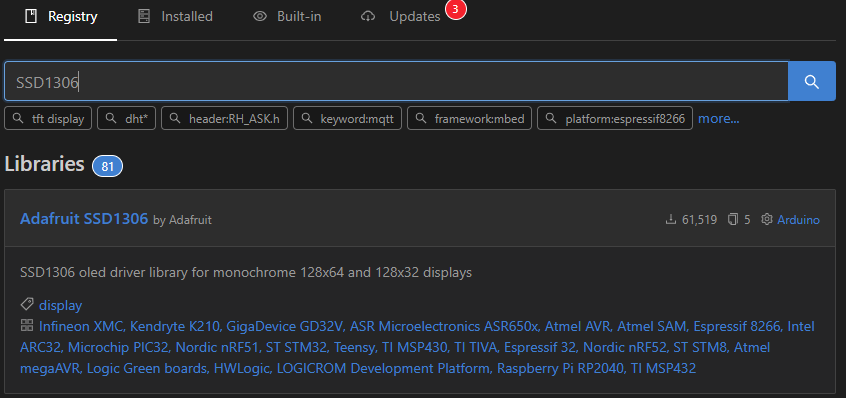Click the examples copy icon beside 5
846x398 pixels.
click(x=733, y=219)
